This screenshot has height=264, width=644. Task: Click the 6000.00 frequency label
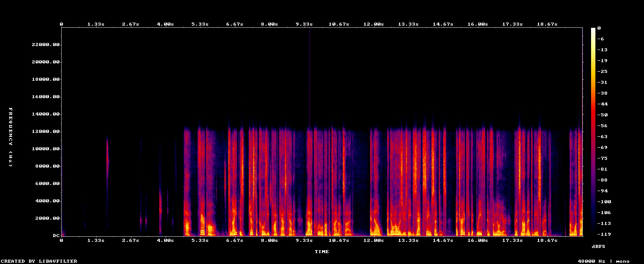(x=47, y=184)
